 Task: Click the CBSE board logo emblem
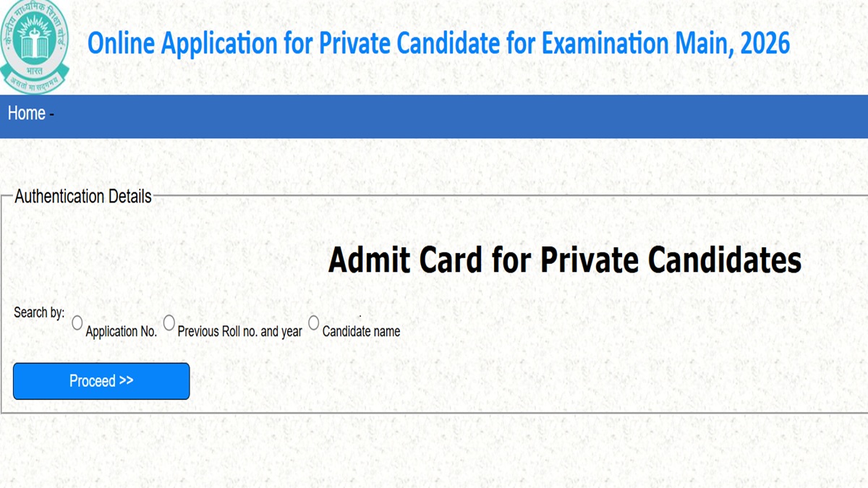point(34,40)
